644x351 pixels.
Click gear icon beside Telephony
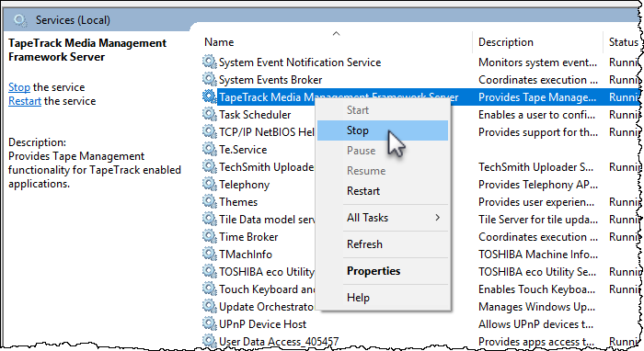click(210, 184)
